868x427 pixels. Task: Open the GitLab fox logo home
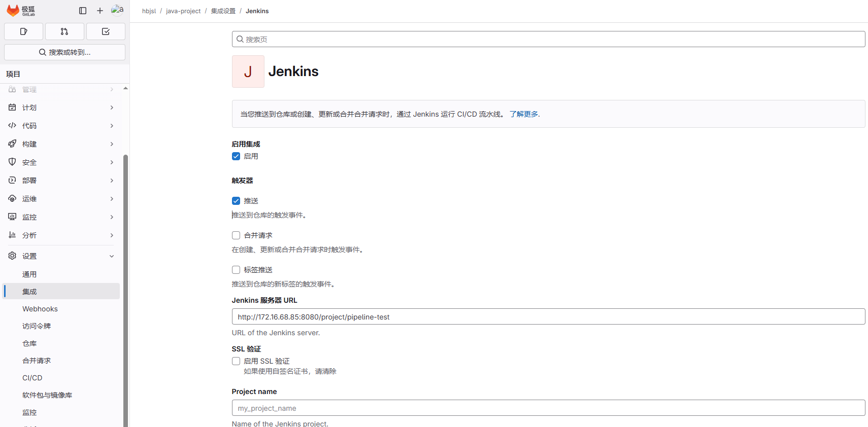point(21,11)
